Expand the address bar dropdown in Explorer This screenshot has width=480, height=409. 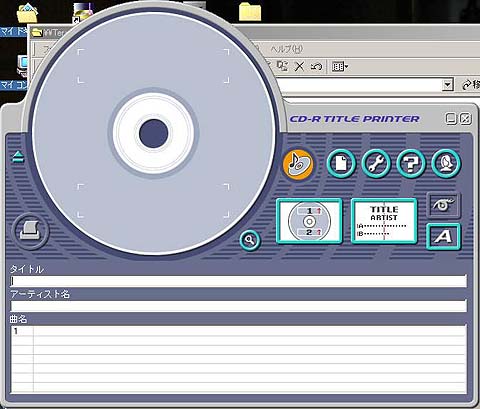(448, 85)
